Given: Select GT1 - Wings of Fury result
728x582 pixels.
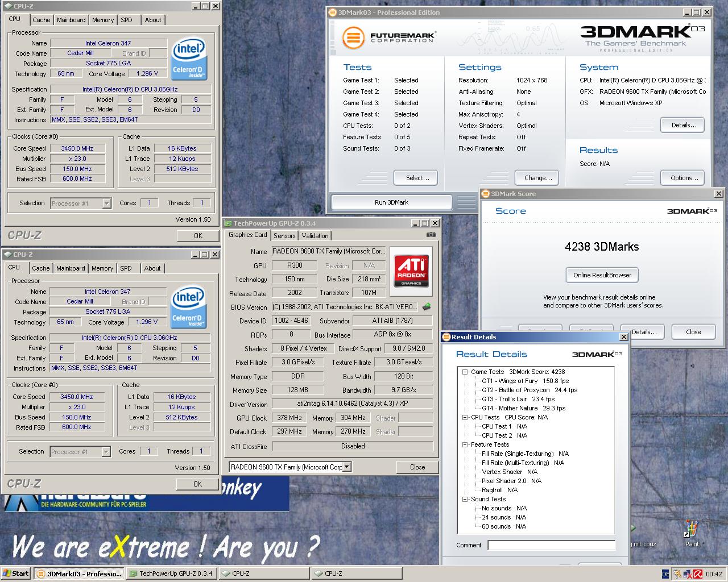Looking at the screenshot, I should (525, 381).
